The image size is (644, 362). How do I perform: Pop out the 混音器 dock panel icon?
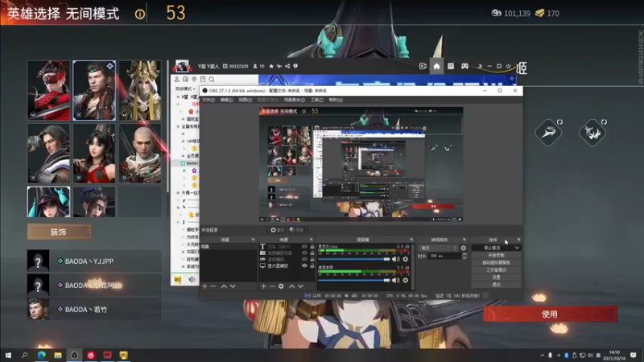[x=411, y=240]
